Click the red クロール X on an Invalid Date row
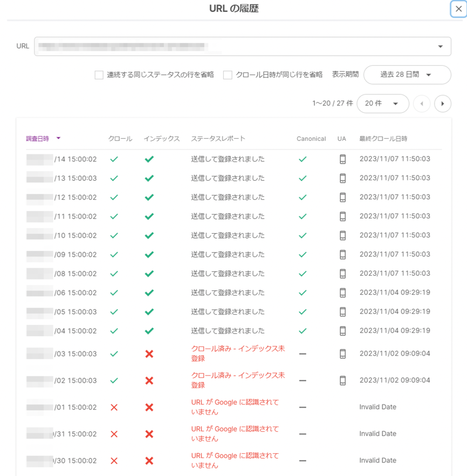 tap(114, 407)
